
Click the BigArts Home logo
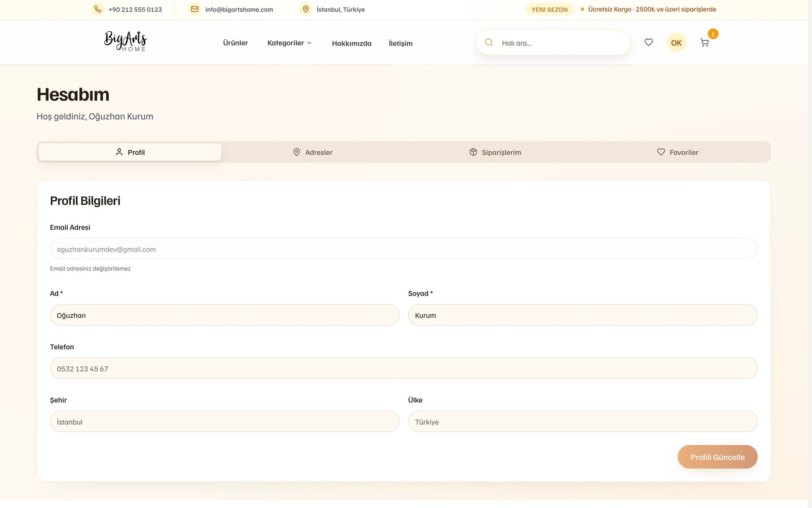coord(126,41)
